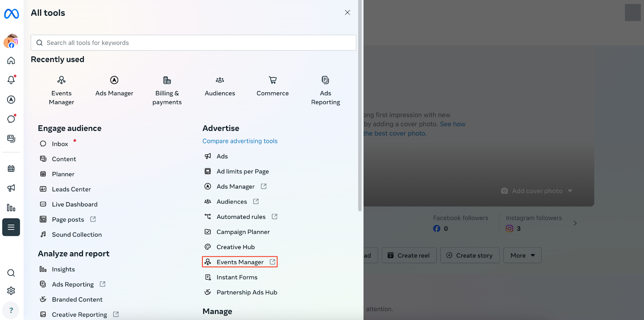Open the Commerce recently used shortcut

point(272,86)
